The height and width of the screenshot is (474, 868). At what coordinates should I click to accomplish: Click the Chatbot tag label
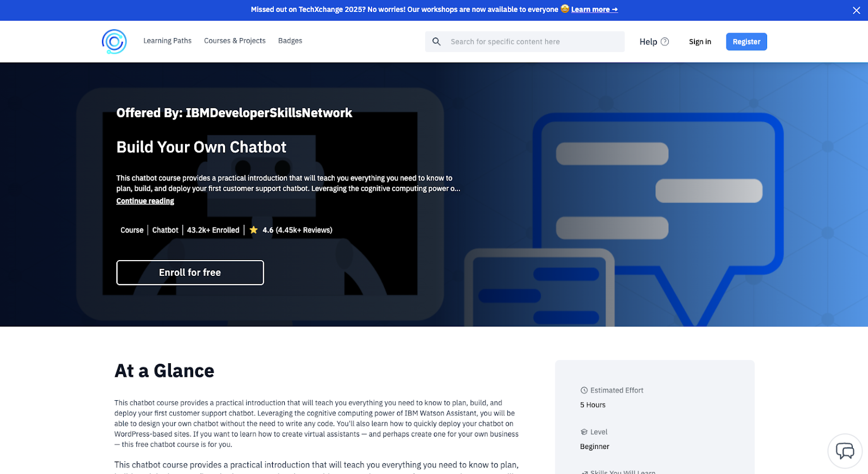[x=165, y=230]
